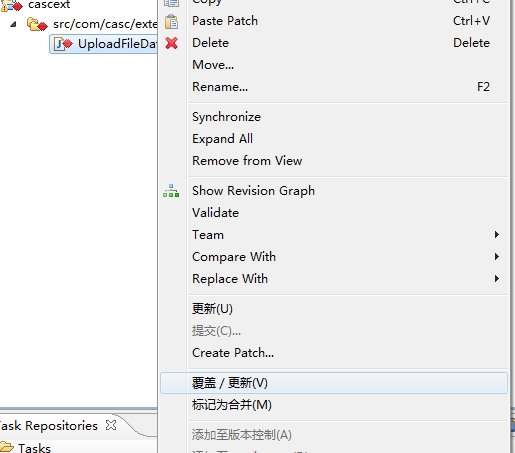The width and height of the screenshot is (515, 453).
Task: Open the Team submenu arrow
Action: pyautogui.click(x=497, y=235)
